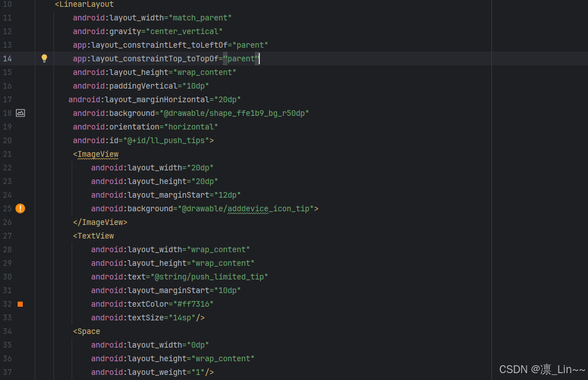
Task: Click the <TextView opening tag
Action: click(93, 236)
